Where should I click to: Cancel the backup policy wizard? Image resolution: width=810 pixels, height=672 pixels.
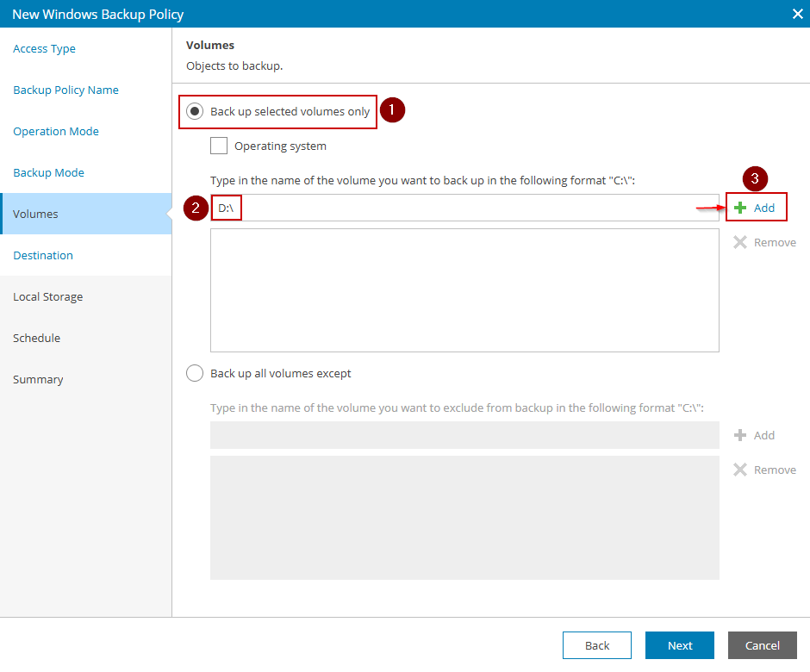pyautogui.click(x=762, y=645)
